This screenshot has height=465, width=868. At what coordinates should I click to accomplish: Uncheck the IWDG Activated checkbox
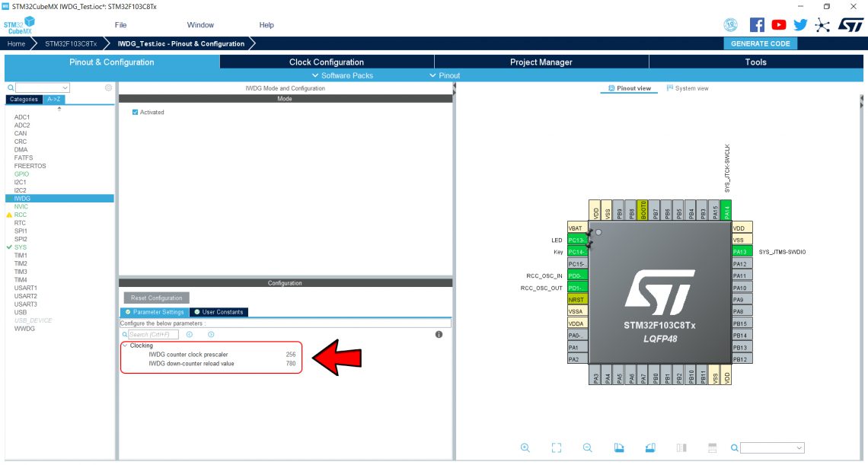tap(135, 113)
